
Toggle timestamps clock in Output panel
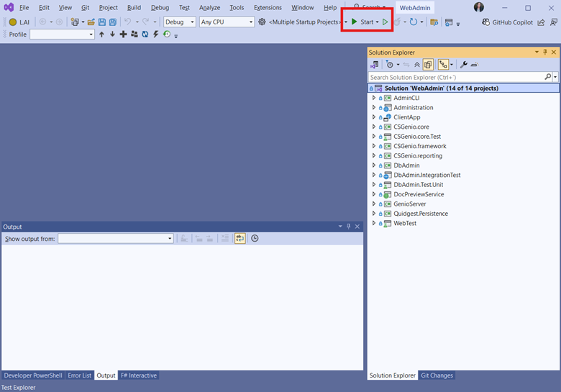click(255, 238)
